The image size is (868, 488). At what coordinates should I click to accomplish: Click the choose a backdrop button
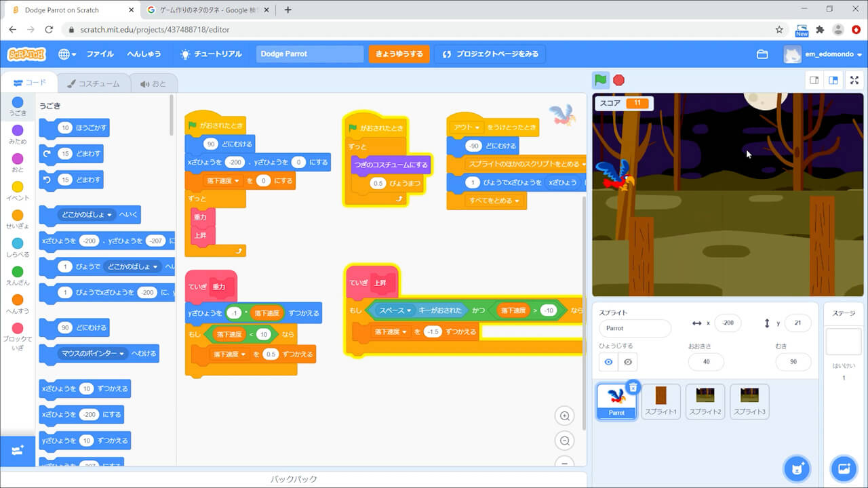coord(844,468)
